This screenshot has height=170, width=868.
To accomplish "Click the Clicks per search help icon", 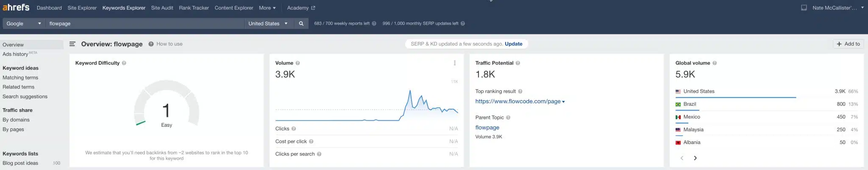I will [x=319, y=154].
